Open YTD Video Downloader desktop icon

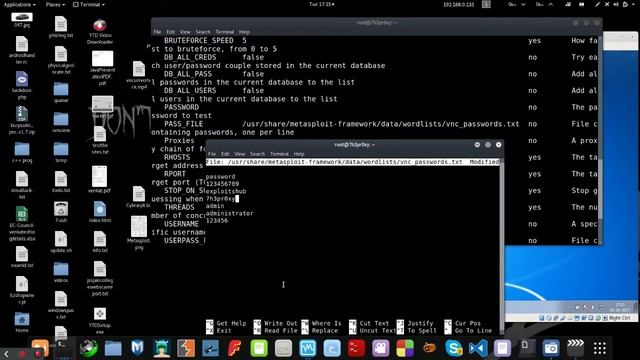pos(100,31)
